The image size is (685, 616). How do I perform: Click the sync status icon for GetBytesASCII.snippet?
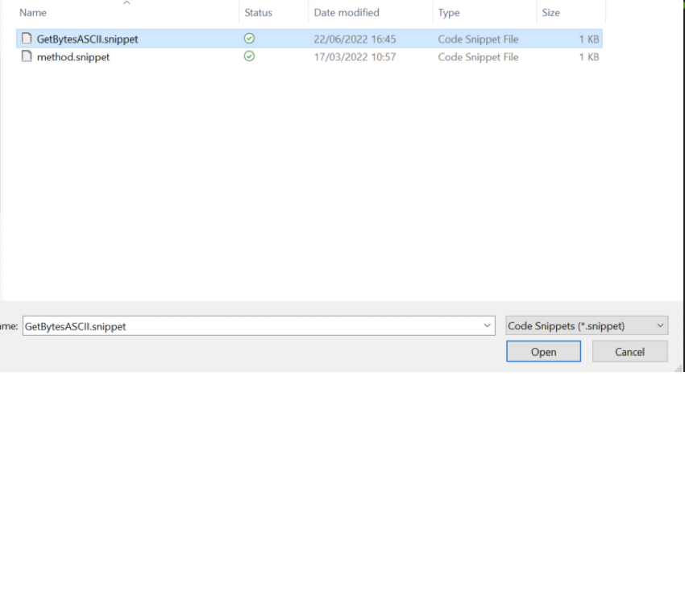click(250, 39)
